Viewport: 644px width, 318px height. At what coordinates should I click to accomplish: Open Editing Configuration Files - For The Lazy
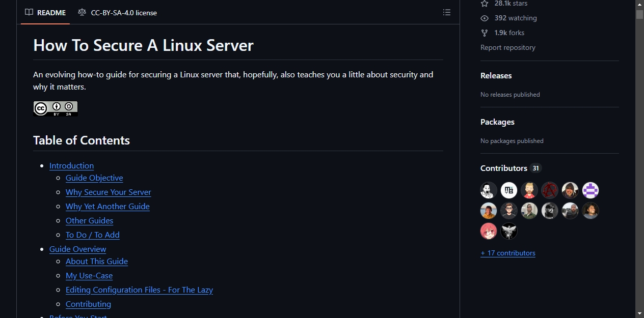139,290
